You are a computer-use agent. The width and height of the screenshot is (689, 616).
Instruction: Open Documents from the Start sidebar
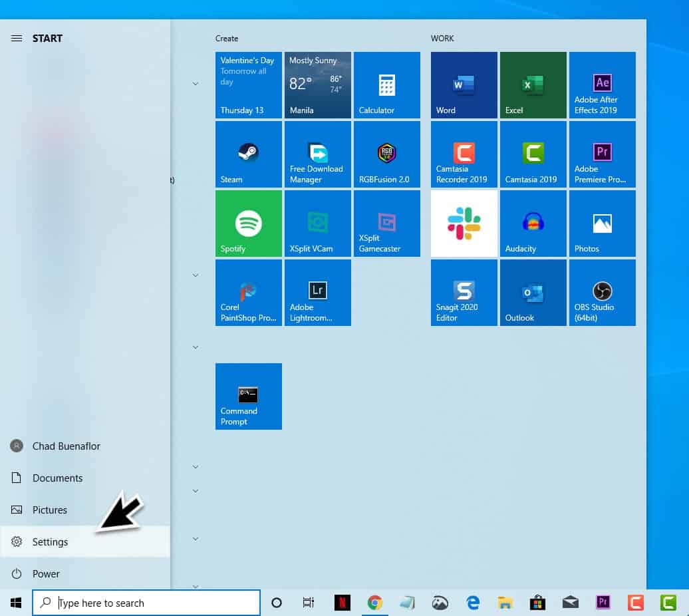(85, 478)
